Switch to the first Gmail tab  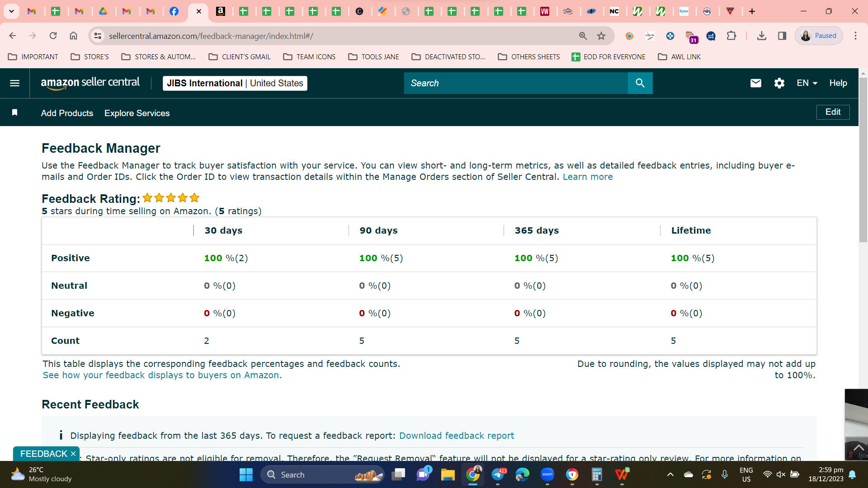point(32,11)
